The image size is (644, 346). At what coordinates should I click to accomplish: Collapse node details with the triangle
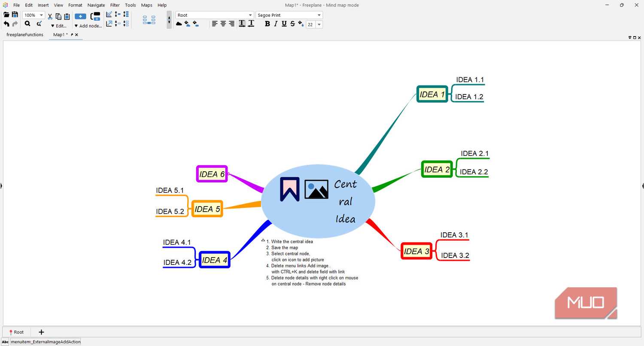click(x=263, y=240)
